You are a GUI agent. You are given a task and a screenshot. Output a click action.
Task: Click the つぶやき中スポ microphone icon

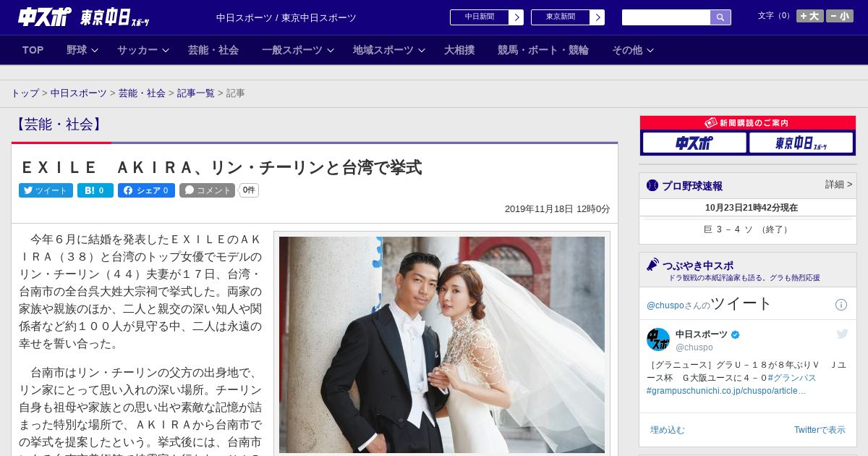coord(653,265)
